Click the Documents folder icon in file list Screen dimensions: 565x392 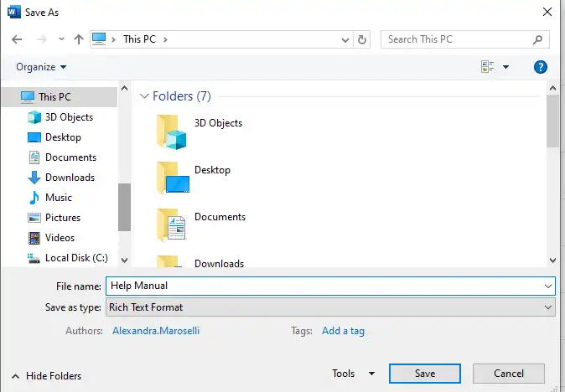171,224
